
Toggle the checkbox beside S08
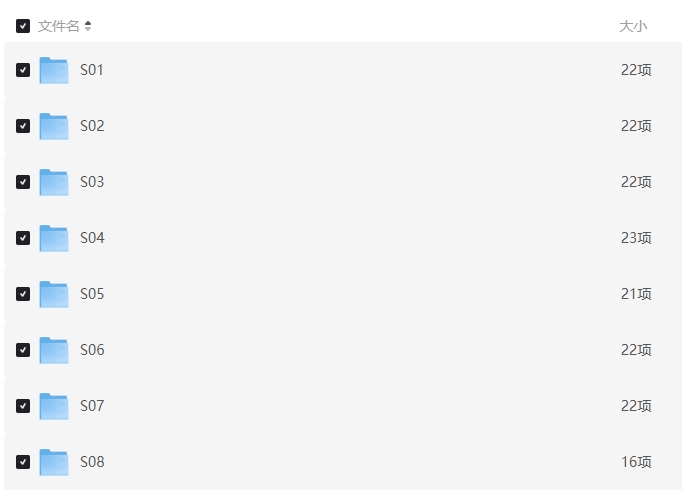[x=23, y=462]
